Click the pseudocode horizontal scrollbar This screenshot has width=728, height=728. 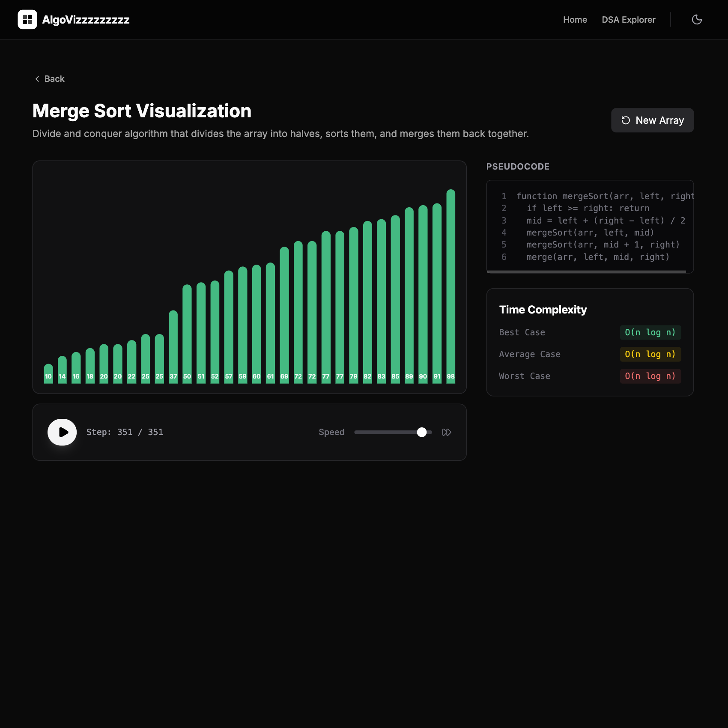586,272
